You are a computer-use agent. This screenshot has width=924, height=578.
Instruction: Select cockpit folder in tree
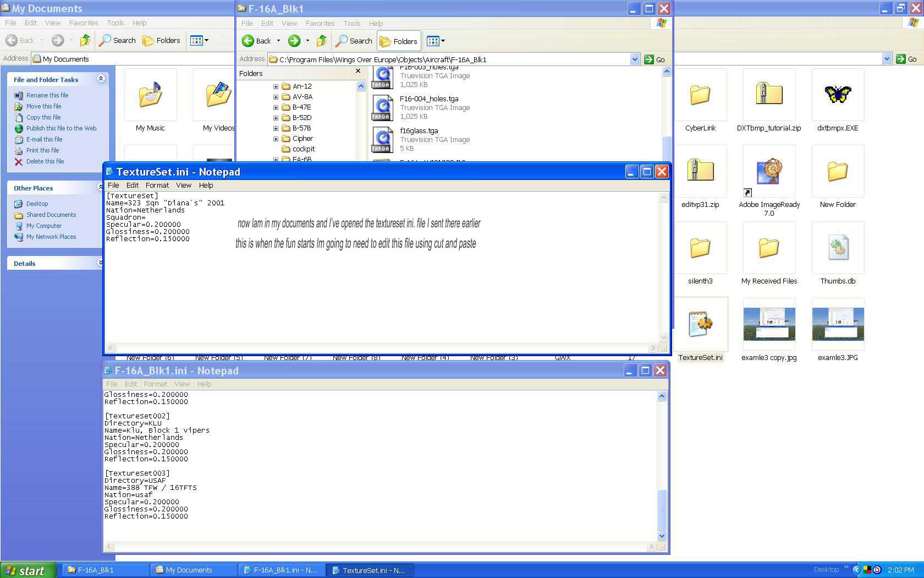click(x=298, y=149)
